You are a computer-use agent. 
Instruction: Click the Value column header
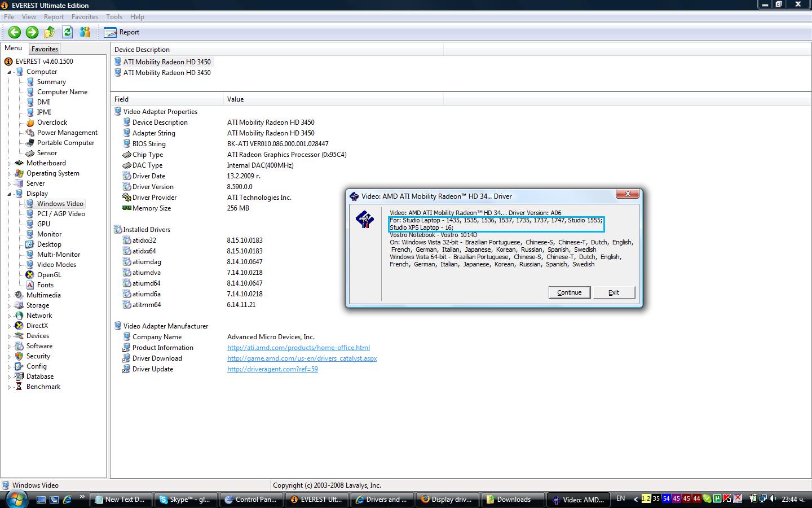pos(333,99)
